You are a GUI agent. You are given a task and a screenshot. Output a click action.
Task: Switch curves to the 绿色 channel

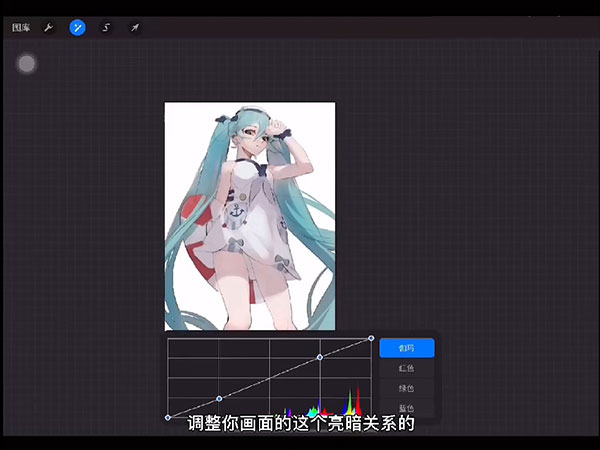tap(406, 388)
